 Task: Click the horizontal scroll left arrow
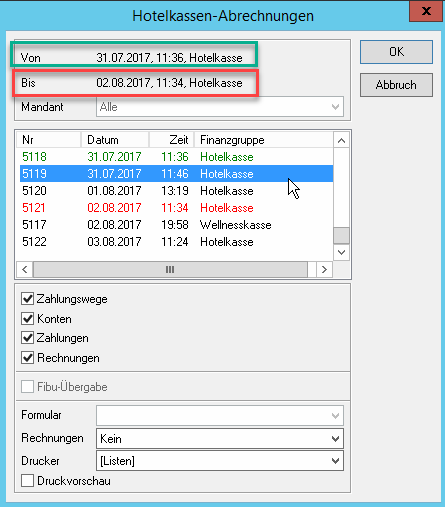click(25, 269)
